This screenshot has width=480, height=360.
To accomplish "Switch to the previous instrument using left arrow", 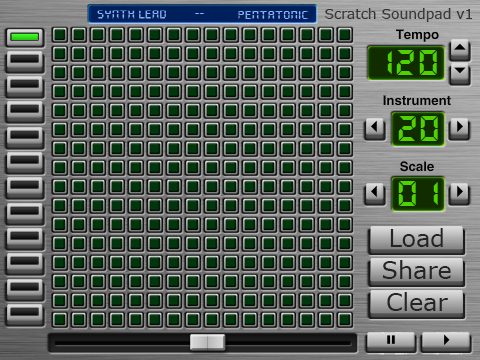I will (x=375, y=129).
